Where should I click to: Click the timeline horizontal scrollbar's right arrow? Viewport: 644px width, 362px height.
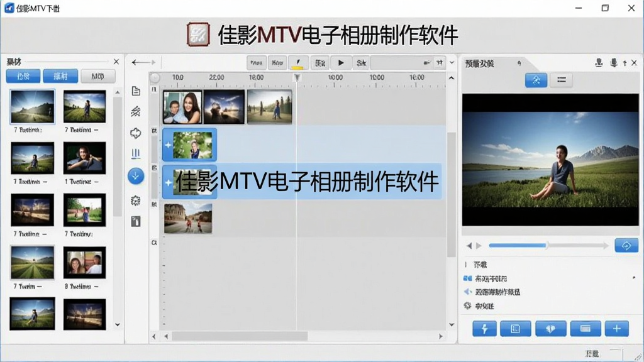coord(441,337)
